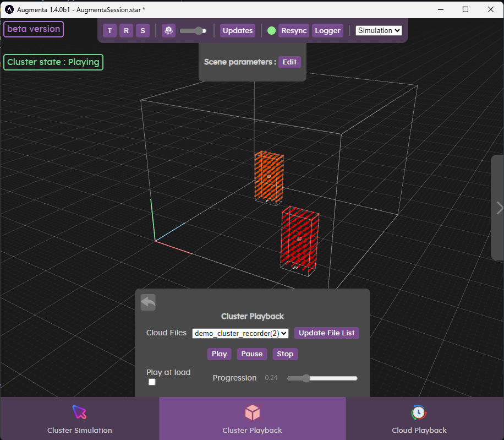Click the camera view icon in toolbar
Image resolution: width=504 pixels, height=440 pixels.
169,30
